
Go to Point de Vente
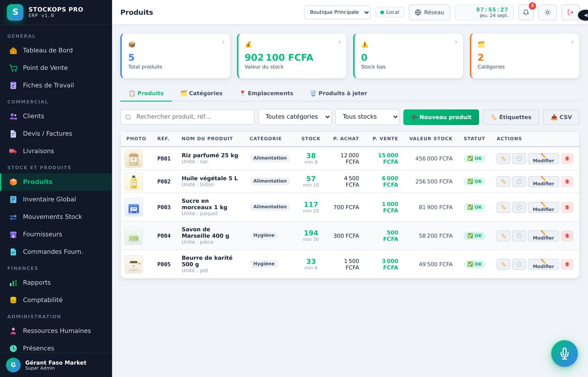coord(56,68)
